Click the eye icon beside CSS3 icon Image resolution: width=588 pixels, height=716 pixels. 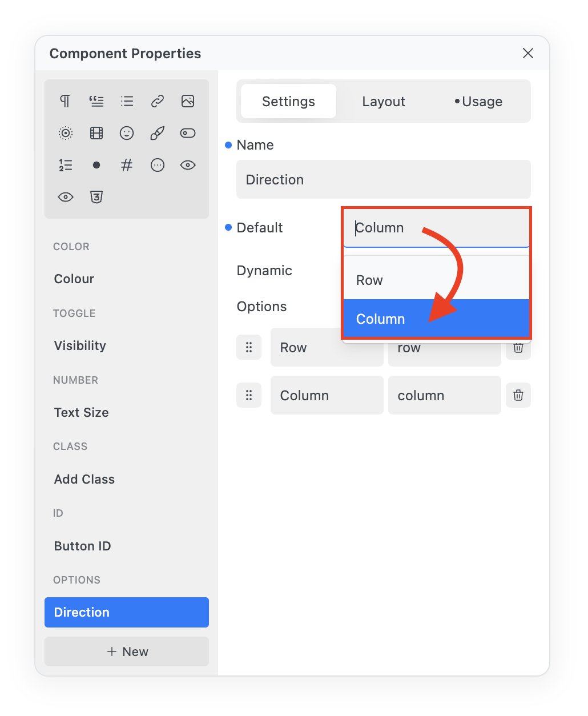(x=66, y=197)
